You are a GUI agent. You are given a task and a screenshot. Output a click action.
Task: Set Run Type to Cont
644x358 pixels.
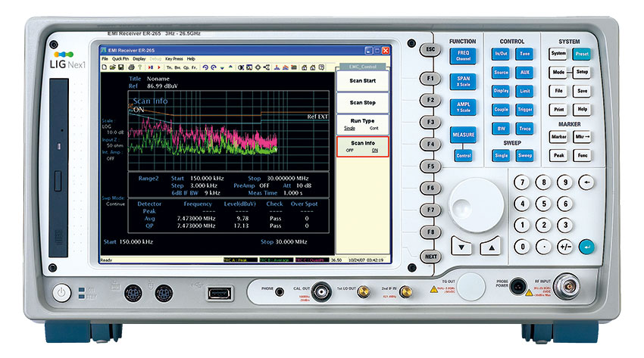[x=374, y=129]
